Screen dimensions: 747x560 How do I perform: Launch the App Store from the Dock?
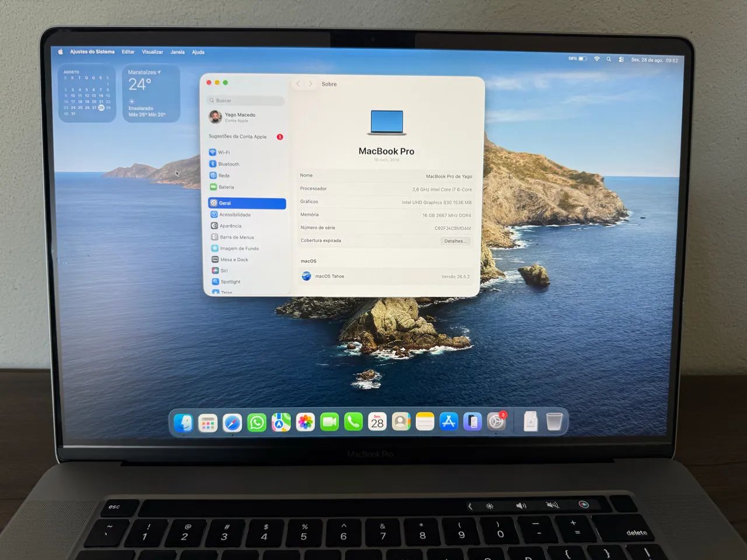click(449, 422)
